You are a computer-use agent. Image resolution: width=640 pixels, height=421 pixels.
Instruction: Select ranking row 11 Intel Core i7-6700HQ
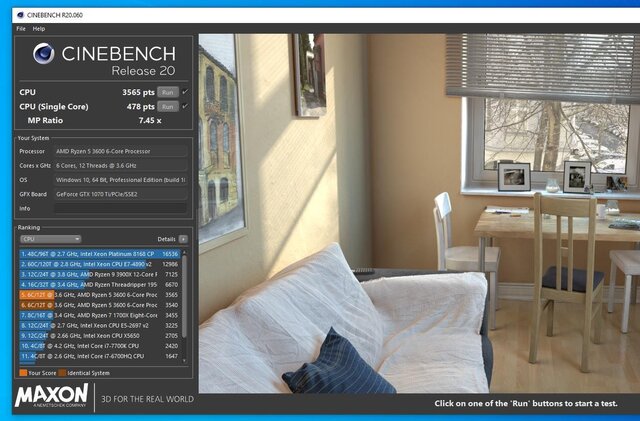click(x=100, y=356)
